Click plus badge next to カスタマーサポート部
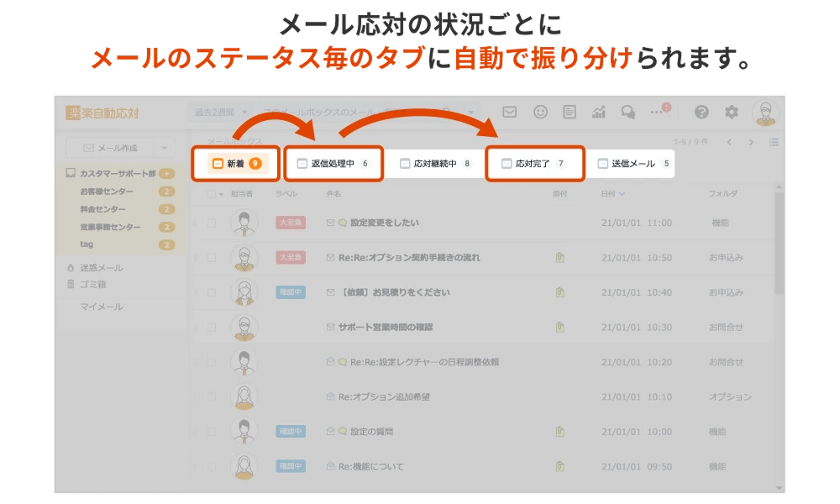The height and width of the screenshot is (504, 840). pyautogui.click(x=167, y=174)
